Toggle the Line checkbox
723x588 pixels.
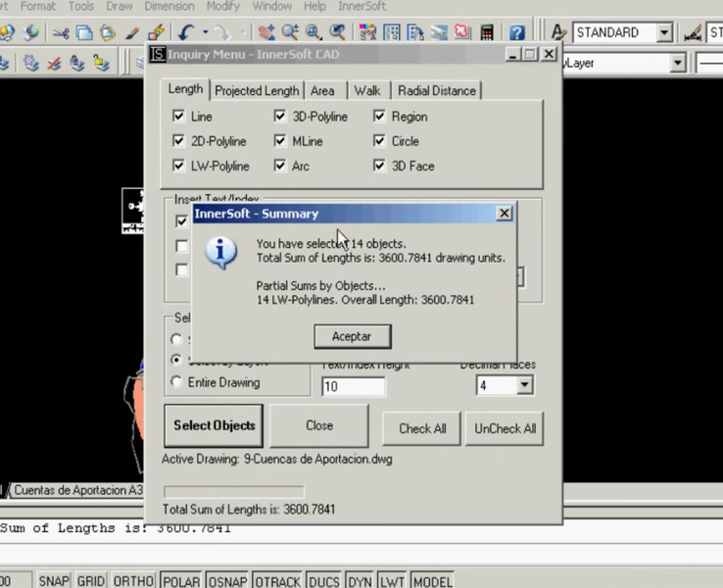[x=178, y=116]
